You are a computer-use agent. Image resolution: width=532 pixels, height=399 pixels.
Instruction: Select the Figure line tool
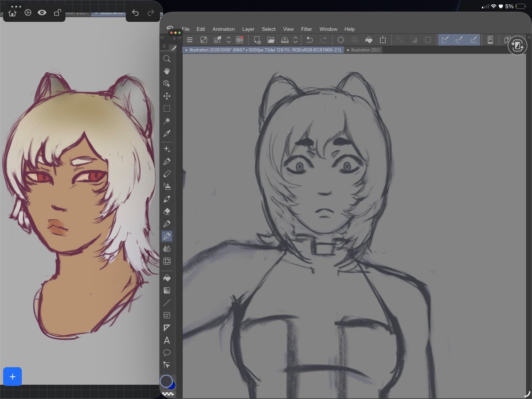(167, 303)
